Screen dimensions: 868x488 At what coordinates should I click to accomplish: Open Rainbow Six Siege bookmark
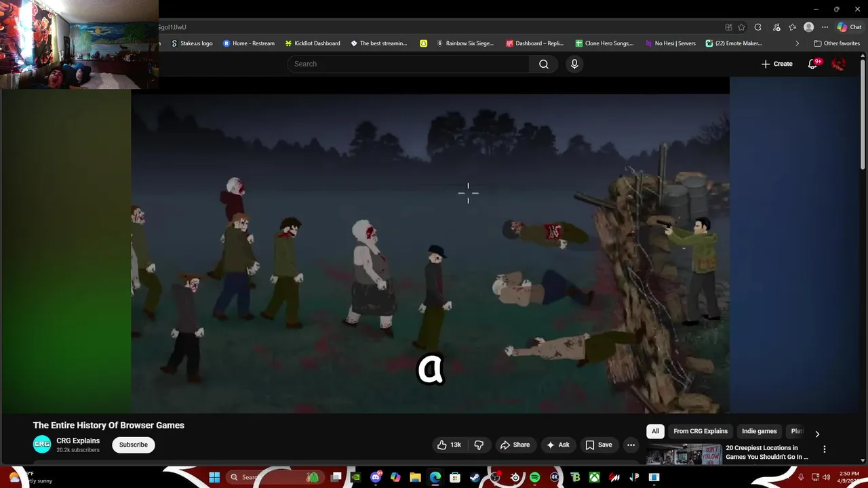click(465, 43)
